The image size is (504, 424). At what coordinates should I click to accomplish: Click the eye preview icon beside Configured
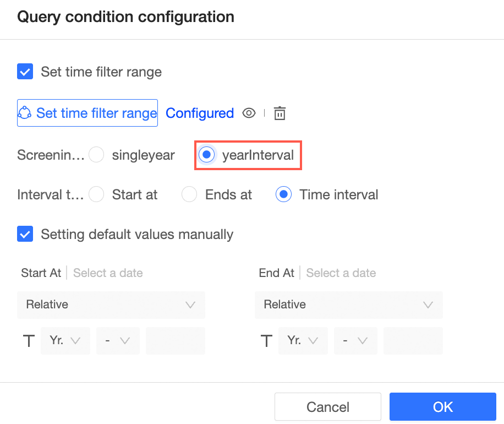click(x=249, y=113)
